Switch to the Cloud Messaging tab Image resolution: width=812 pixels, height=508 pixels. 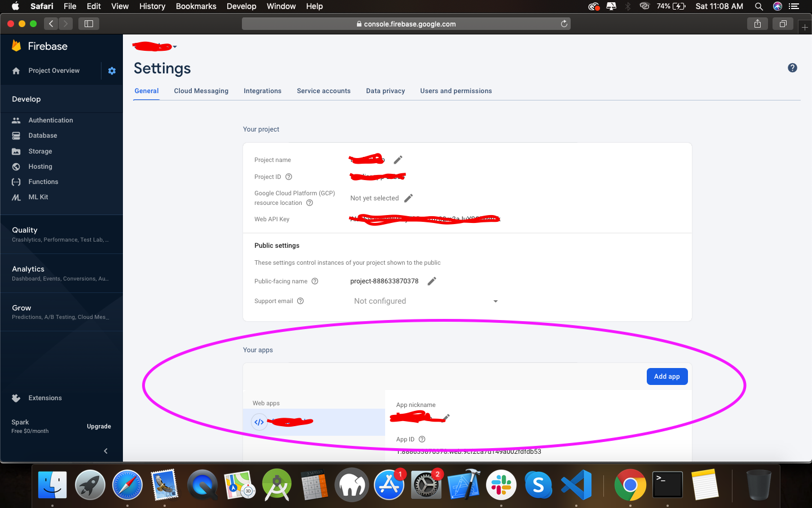pyautogui.click(x=201, y=91)
